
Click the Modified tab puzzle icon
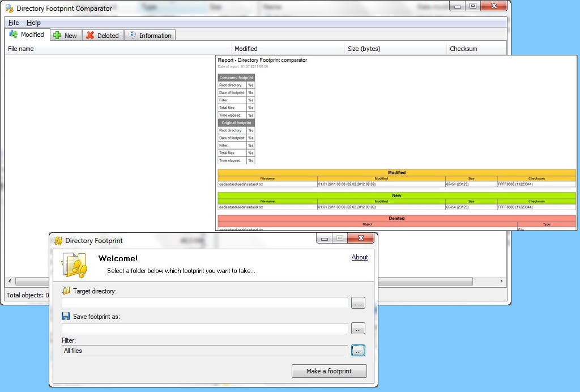tap(14, 35)
